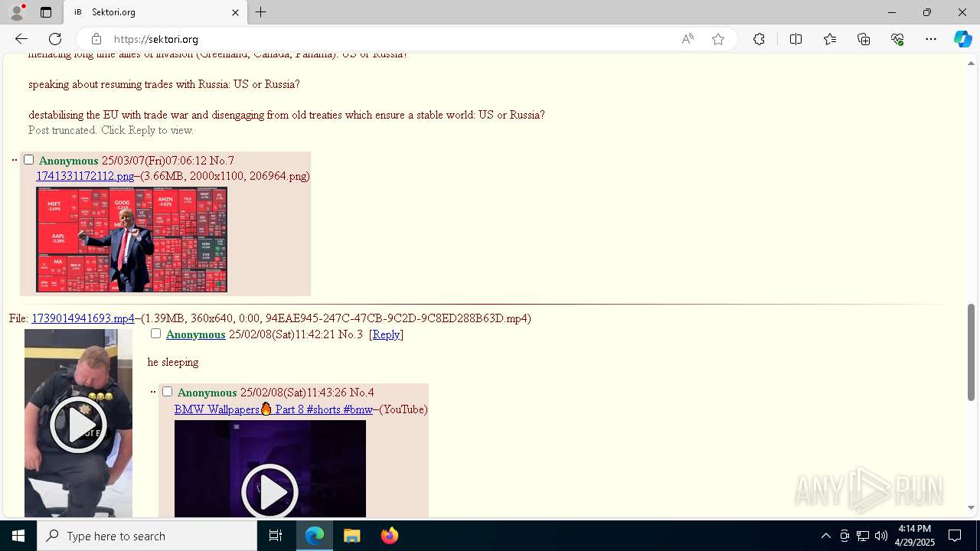Open Read aloud feature
980x551 pixels.
click(x=688, y=39)
